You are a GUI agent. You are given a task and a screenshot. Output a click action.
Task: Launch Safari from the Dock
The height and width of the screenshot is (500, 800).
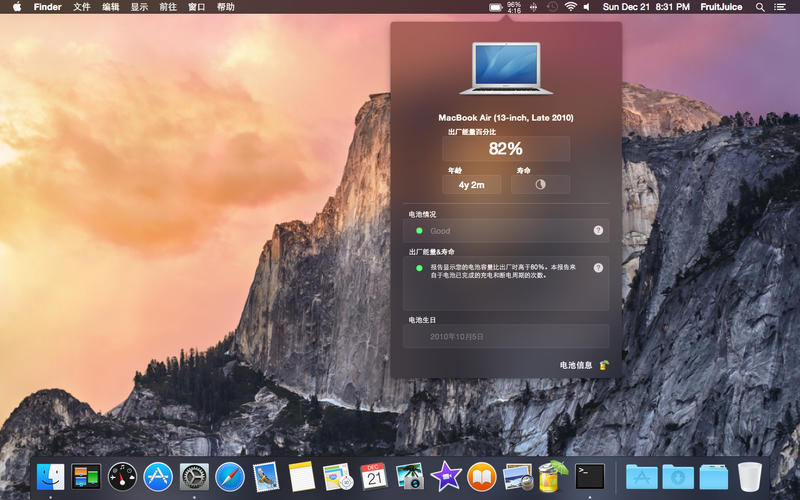[x=229, y=476]
